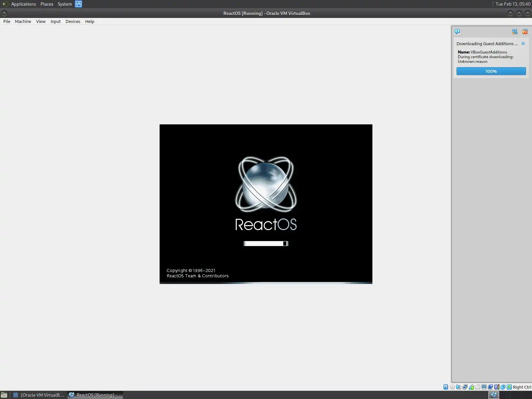Click the shared folders status icon
The width and height of the screenshot is (532, 399).
(x=478, y=387)
